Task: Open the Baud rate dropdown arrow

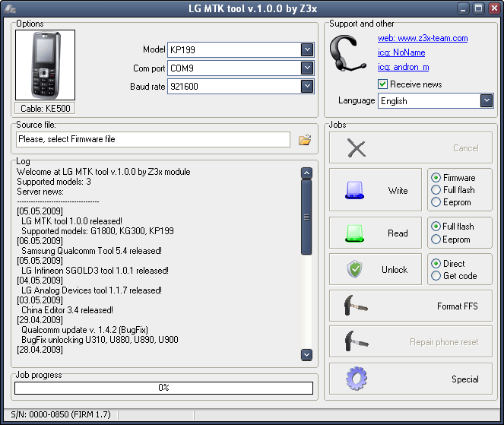Action: [307, 86]
